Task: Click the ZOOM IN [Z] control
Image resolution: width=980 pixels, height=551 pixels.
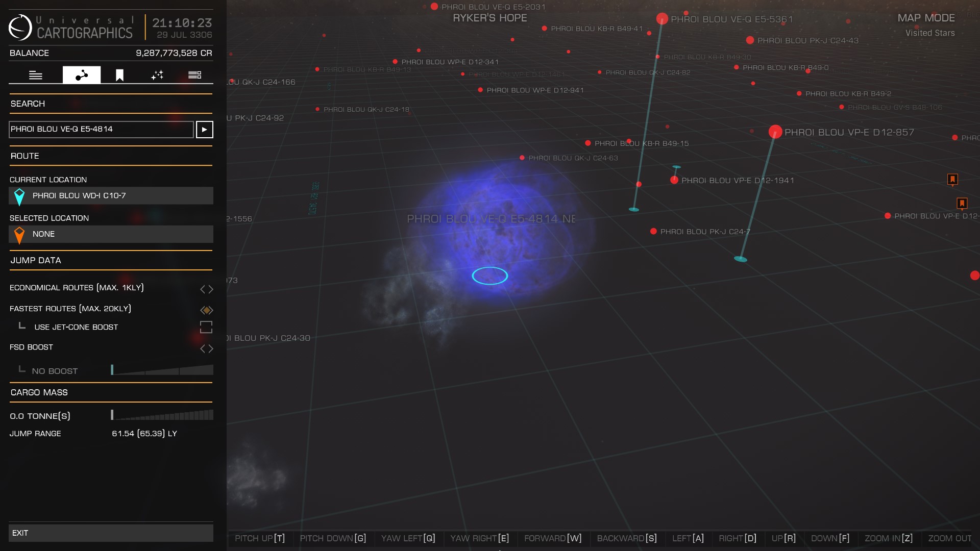Action: click(x=889, y=538)
